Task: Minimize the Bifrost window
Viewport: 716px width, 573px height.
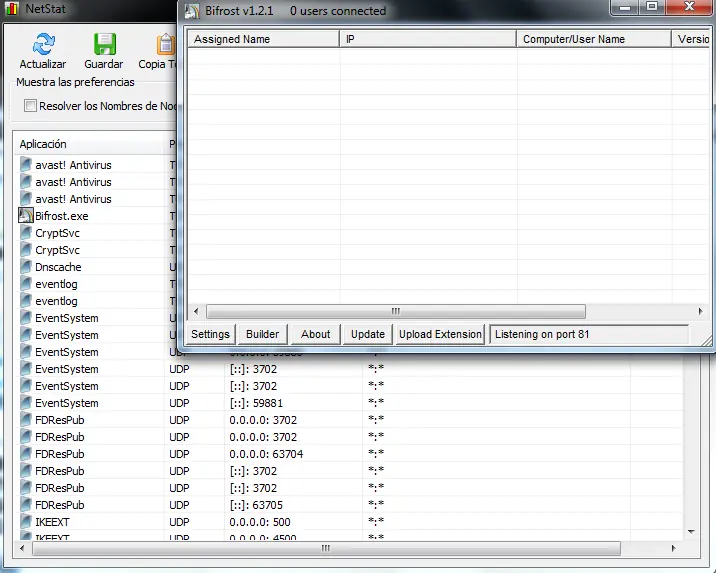Action: [x=625, y=7]
